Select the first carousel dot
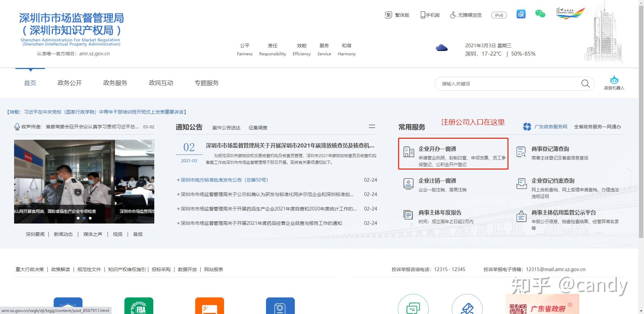Screen dimensions: 644x314 tap(78, 218)
